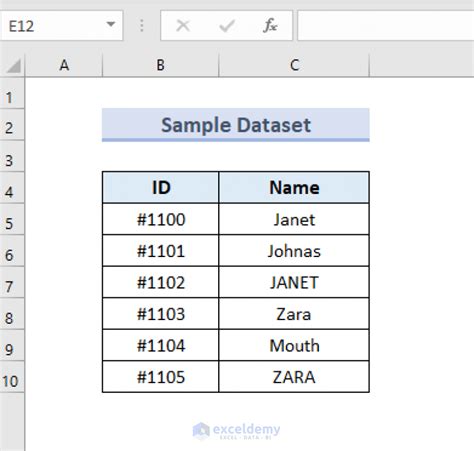Confirm entry with the checkmark icon
The width and height of the screenshot is (474, 451).
227,25
